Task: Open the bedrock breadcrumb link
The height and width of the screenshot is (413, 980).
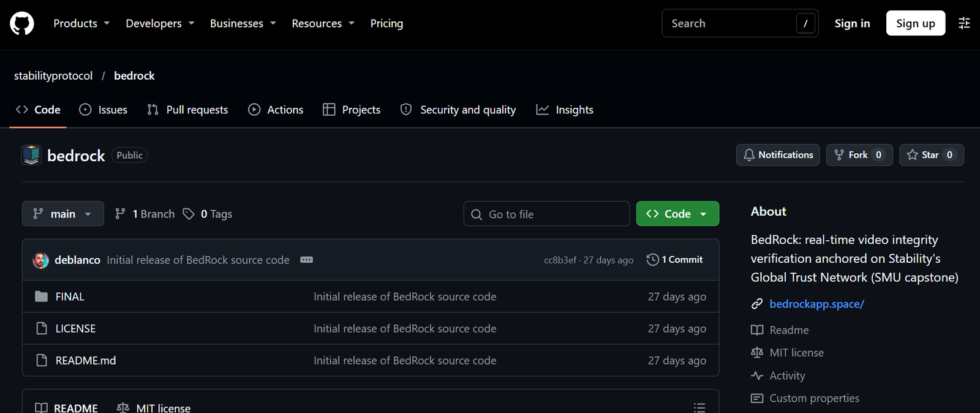Action: (x=134, y=75)
